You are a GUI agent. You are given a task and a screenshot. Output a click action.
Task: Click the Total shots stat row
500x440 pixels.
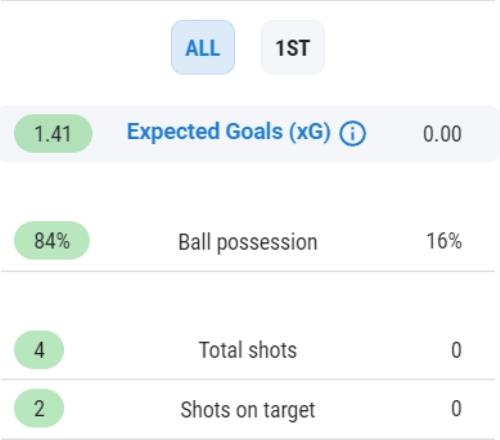pos(248,350)
